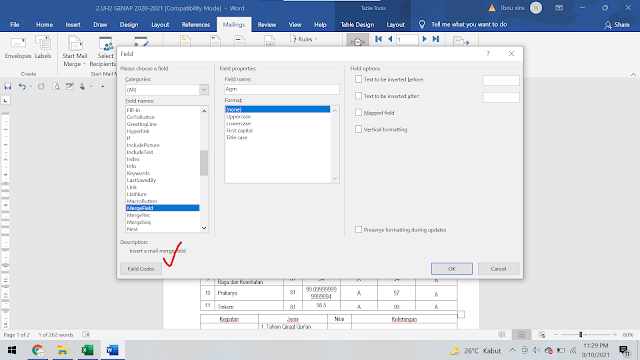This screenshot has width=640, height=360.
Task: Open the File menu
Action: point(15,24)
